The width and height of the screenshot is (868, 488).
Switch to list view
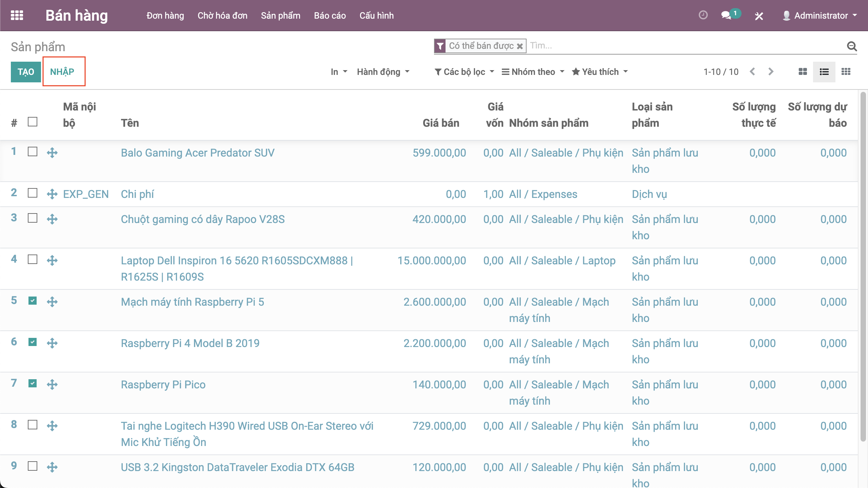coord(824,72)
